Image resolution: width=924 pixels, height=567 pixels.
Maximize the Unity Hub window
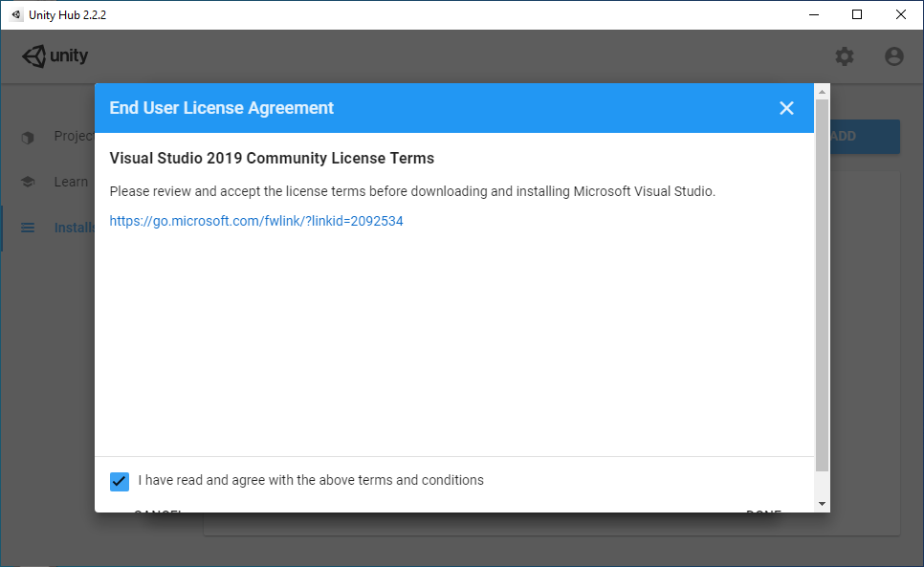tap(857, 14)
